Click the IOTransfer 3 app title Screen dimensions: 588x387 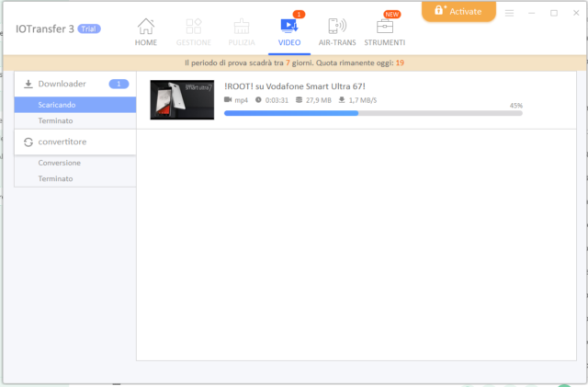click(45, 28)
